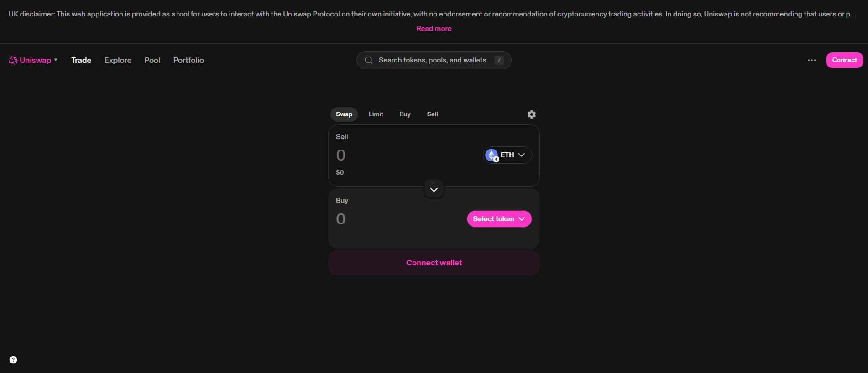Expand the Uniswap logo dropdown arrow
Screen dimensions: 868x373
click(56, 60)
